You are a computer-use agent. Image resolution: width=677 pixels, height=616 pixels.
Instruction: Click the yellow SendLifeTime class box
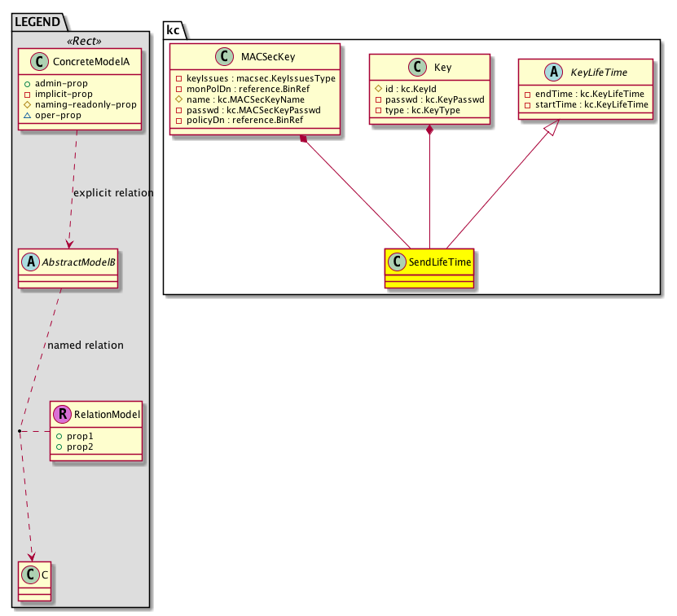(x=429, y=267)
